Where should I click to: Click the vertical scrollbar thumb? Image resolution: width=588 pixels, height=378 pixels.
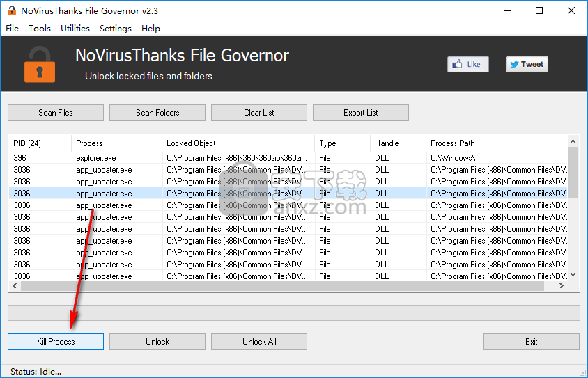pos(573,172)
